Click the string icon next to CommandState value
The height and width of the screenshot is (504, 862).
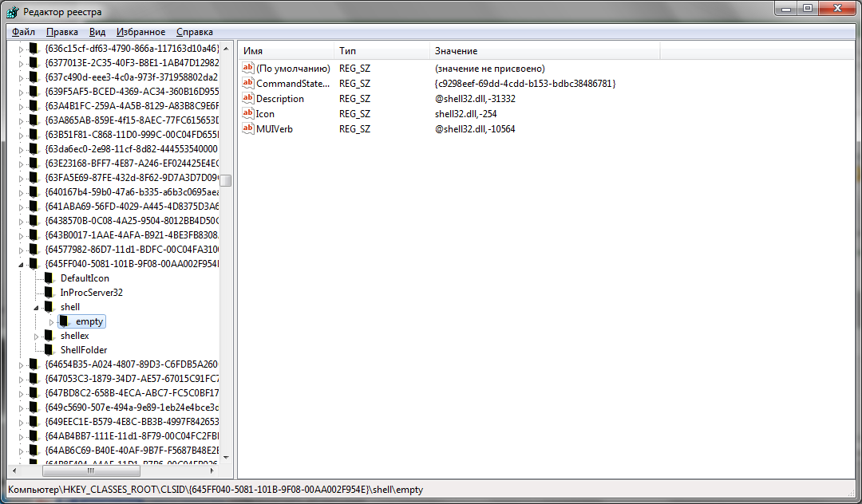pos(248,83)
